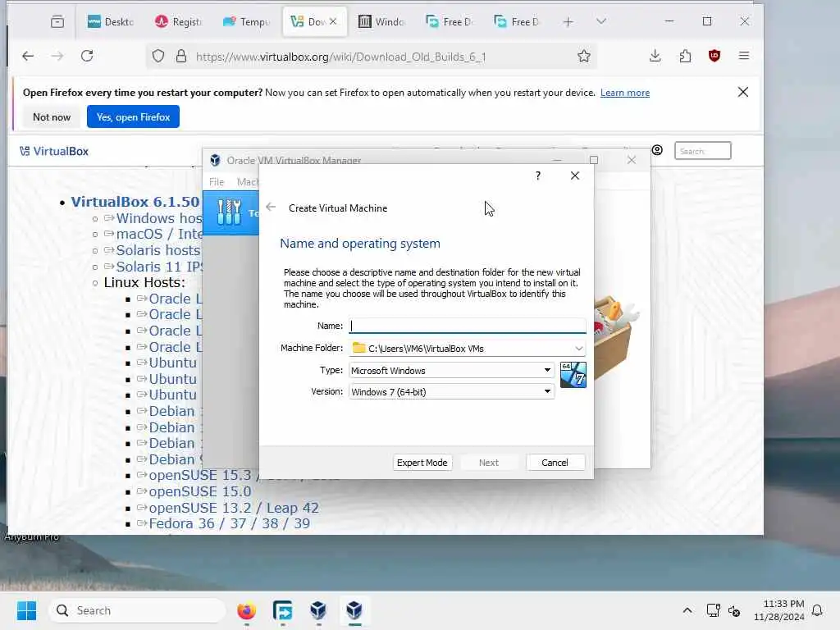This screenshot has width=840, height=630.
Task: Bookmark this page with the star
Action: 584,57
